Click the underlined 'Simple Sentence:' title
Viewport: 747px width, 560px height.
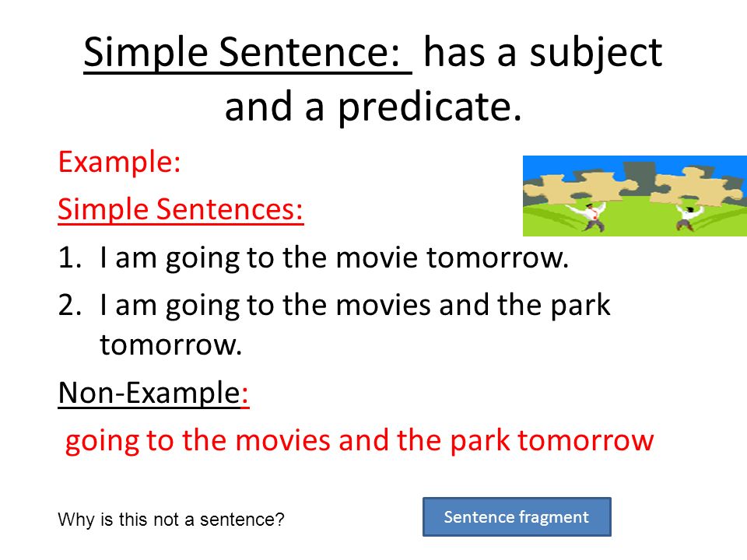coord(242,52)
